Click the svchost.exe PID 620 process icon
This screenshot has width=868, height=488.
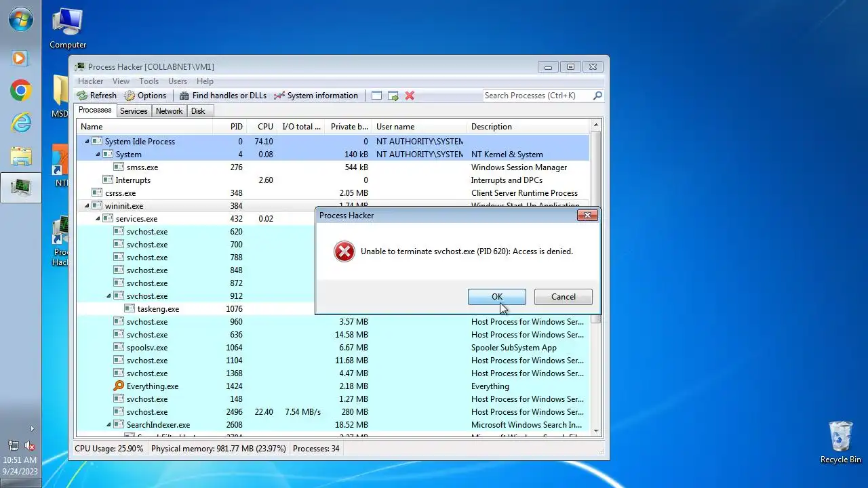pyautogui.click(x=119, y=232)
